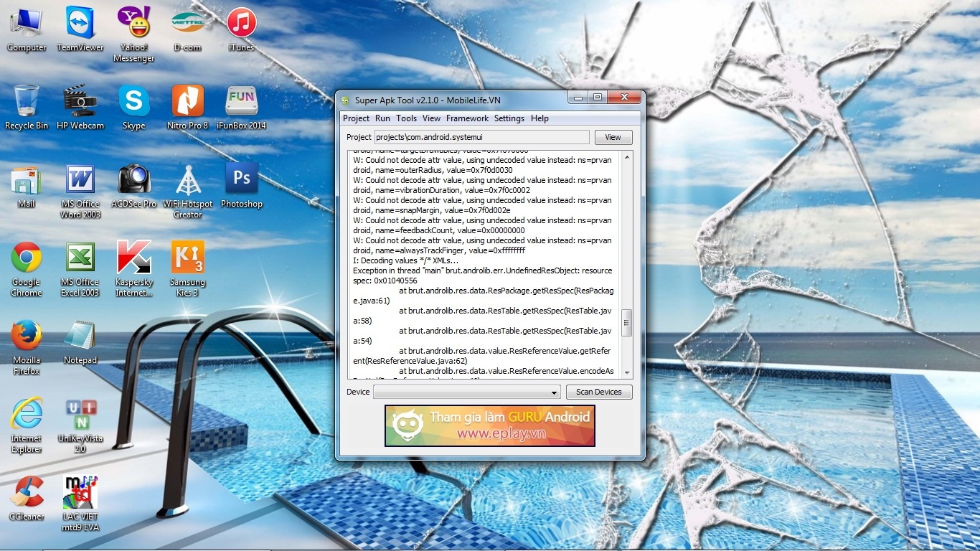Select WiFi Hotspot Creator icon
Image resolution: width=980 pixels, height=551 pixels.
click(187, 191)
